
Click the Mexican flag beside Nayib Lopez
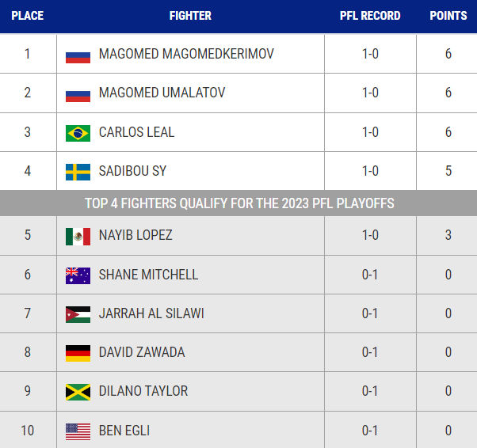pyautogui.click(x=78, y=236)
